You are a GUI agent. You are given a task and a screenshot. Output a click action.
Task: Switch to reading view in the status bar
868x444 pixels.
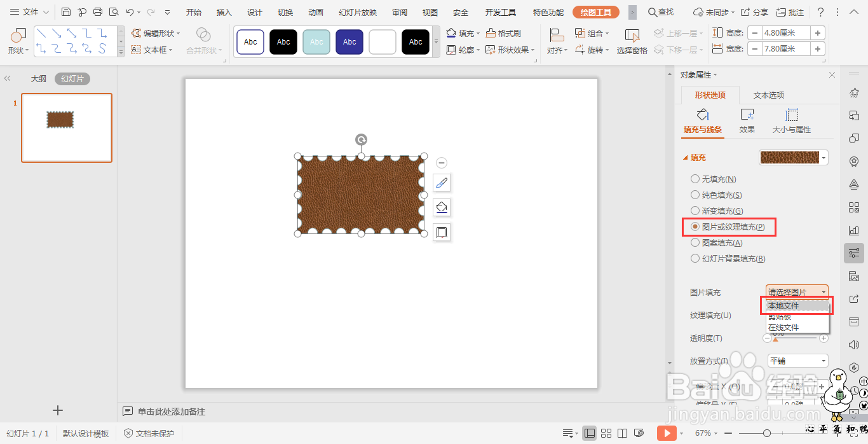click(623, 433)
